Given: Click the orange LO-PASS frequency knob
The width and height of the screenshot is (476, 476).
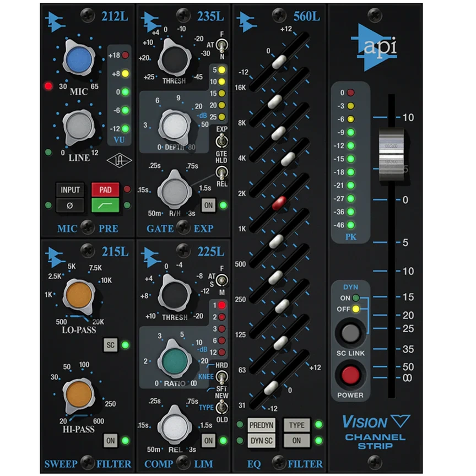Looking at the screenshot, I should [x=79, y=295].
